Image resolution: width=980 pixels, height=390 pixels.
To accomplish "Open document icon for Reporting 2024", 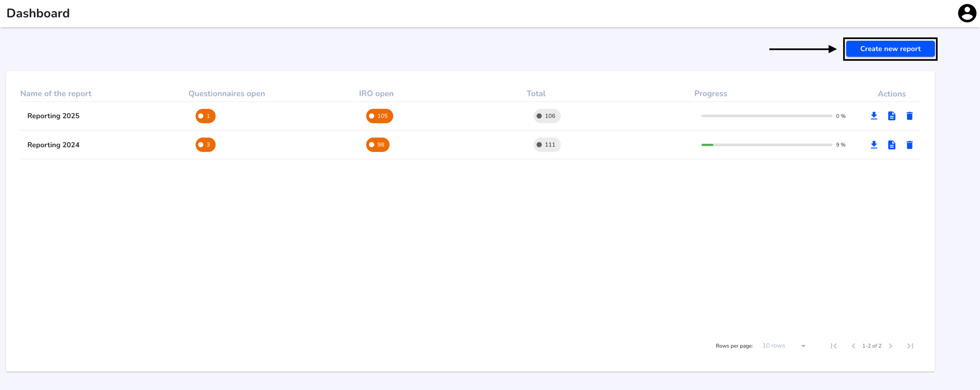I will 892,145.
